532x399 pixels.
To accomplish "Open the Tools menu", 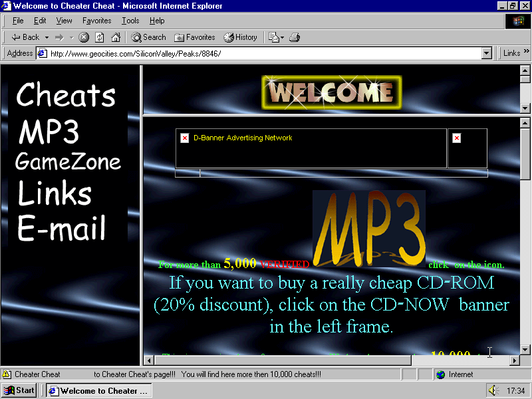I will click(130, 21).
